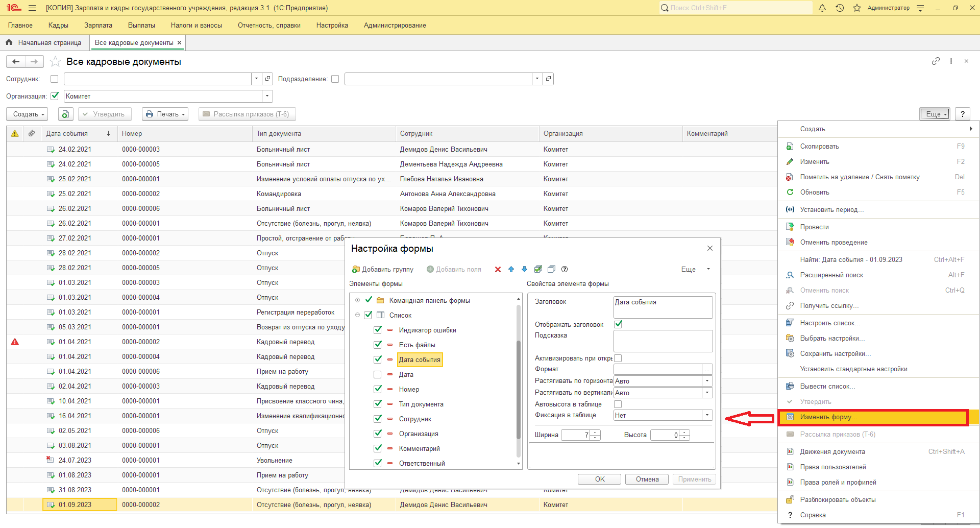The width and height of the screenshot is (980, 528).
Task: Open Еще menu in Настройка формы dialog
Action: pos(696,270)
